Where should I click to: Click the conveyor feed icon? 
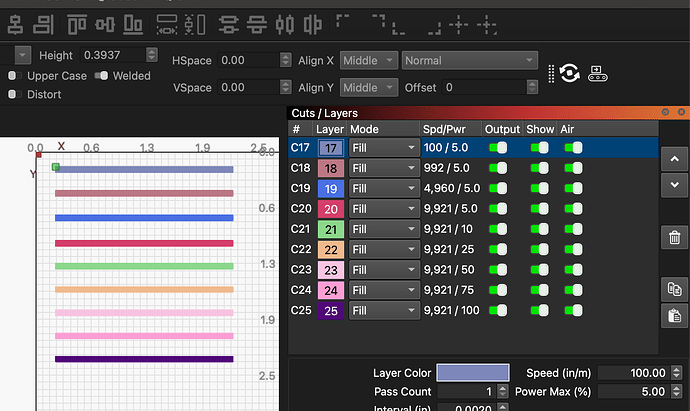[x=598, y=73]
